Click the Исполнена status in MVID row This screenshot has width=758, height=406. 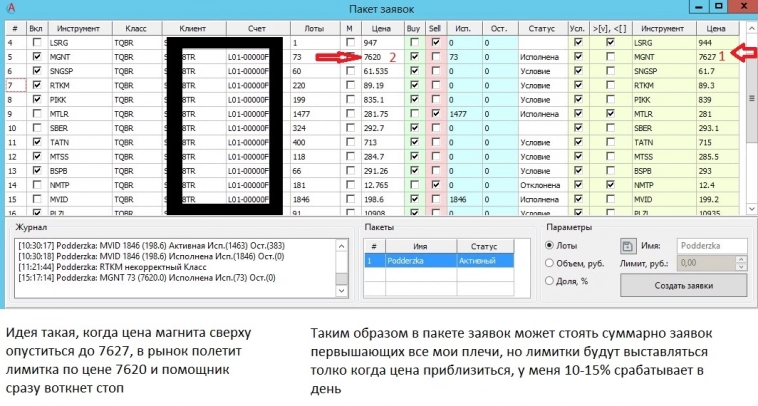coord(542,199)
